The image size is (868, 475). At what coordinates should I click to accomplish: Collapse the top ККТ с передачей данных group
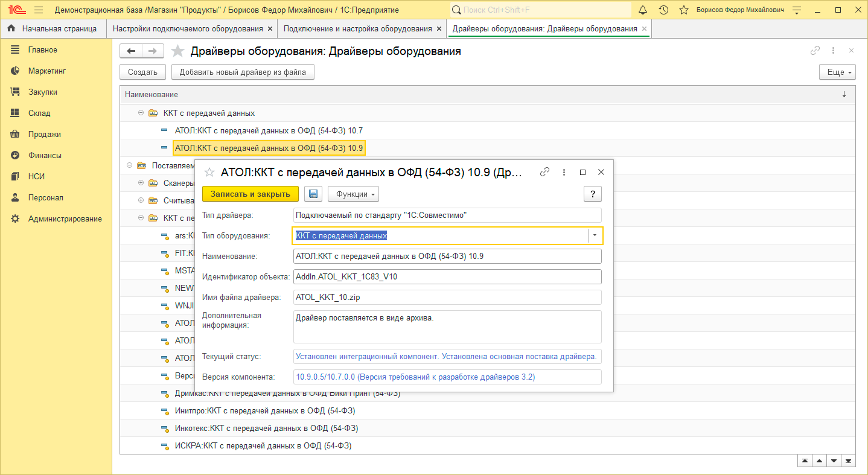click(141, 113)
